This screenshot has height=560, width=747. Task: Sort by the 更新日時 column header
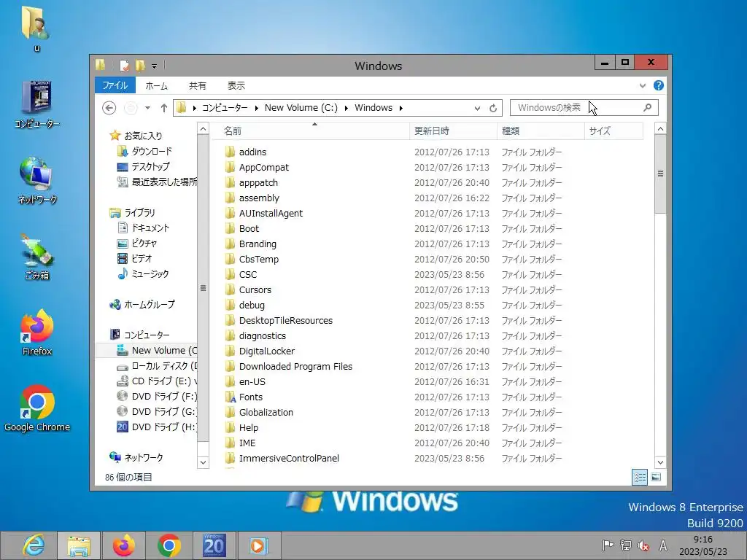pos(453,131)
